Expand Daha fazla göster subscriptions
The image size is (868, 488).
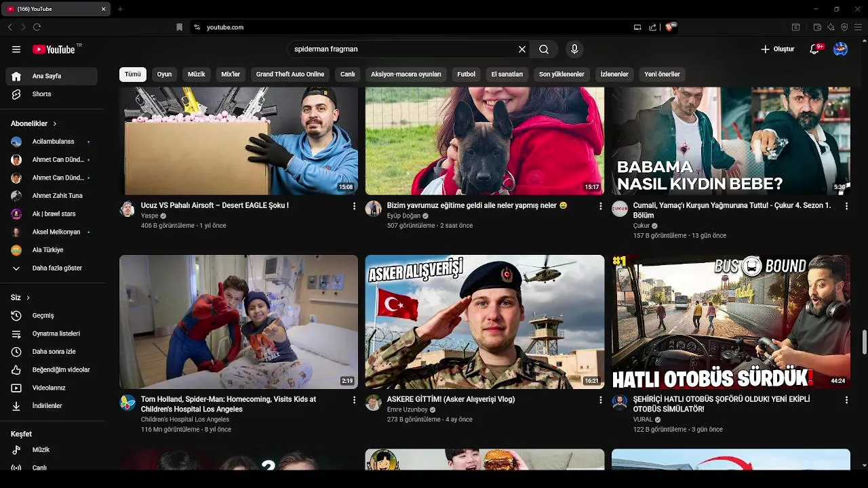[52, 268]
